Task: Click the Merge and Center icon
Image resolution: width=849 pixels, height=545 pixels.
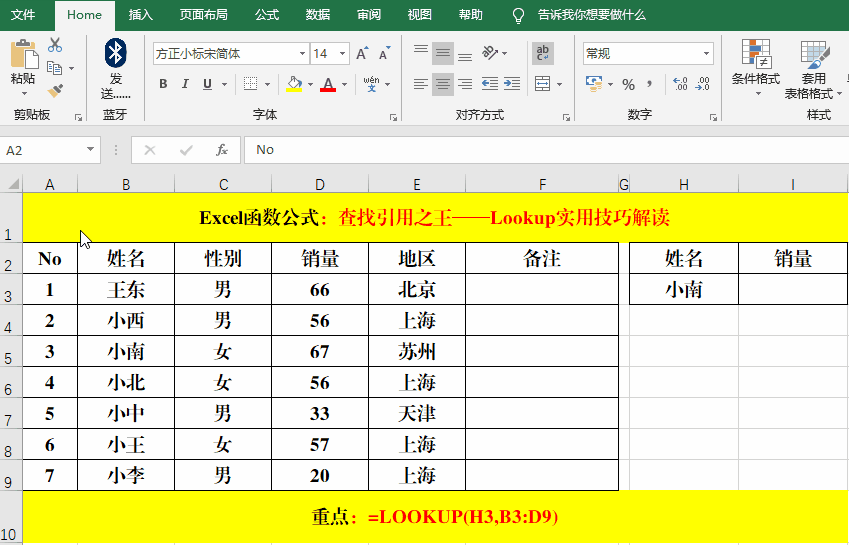Action: click(x=543, y=84)
